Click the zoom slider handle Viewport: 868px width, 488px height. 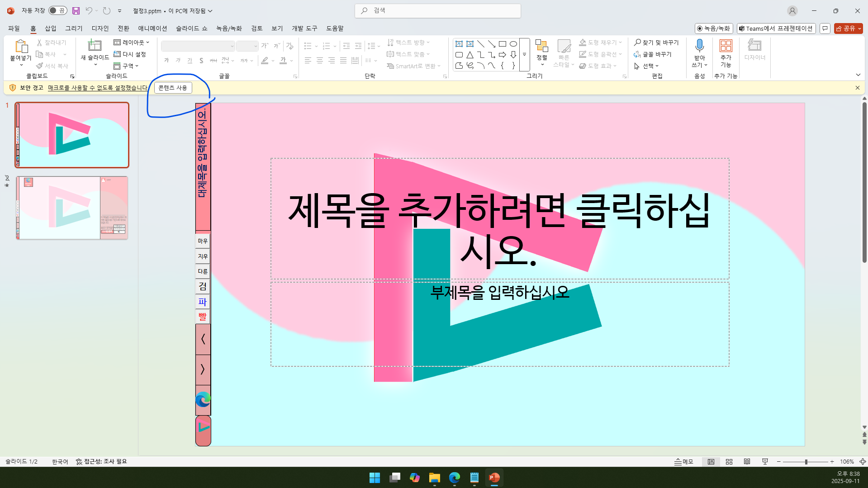(x=806, y=462)
